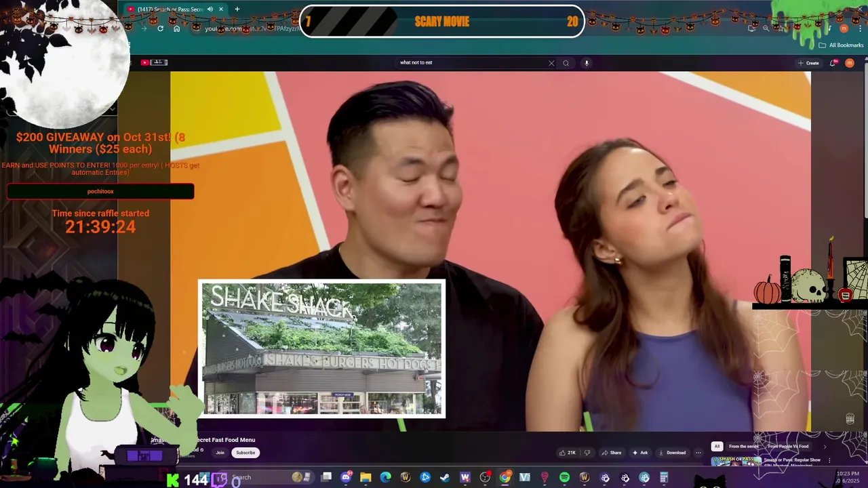The width and height of the screenshot is (868, 488).
Task: Open a new browser tab
Action: (237, 9)
